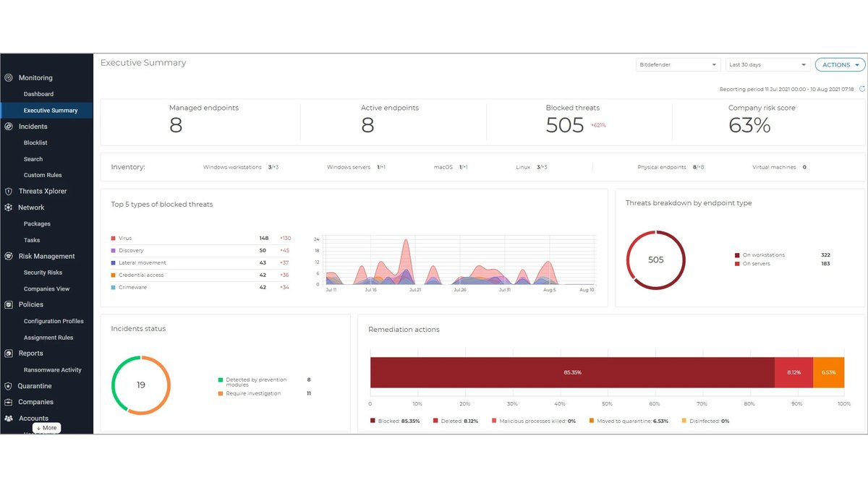Click the On workstations legend swatch
Image resolution: width=868 pixels, height=488 pixels.
(x=737, y=255)
